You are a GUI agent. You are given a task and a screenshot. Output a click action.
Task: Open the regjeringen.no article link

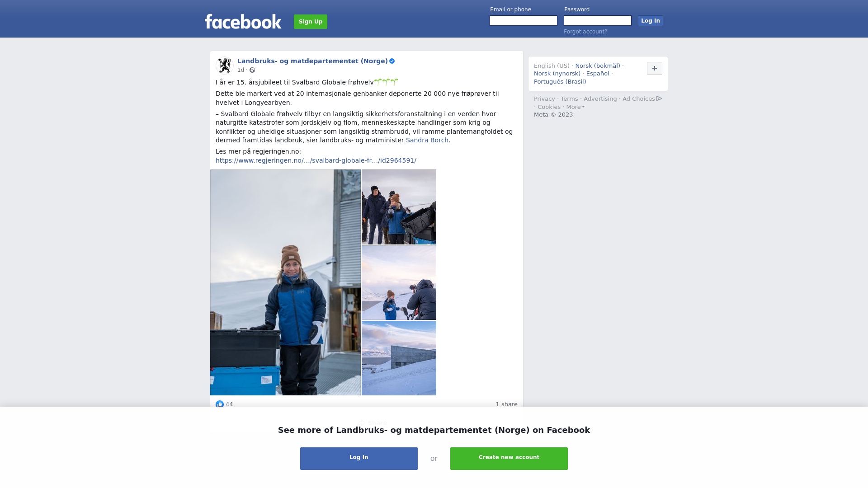pos(316,160)
